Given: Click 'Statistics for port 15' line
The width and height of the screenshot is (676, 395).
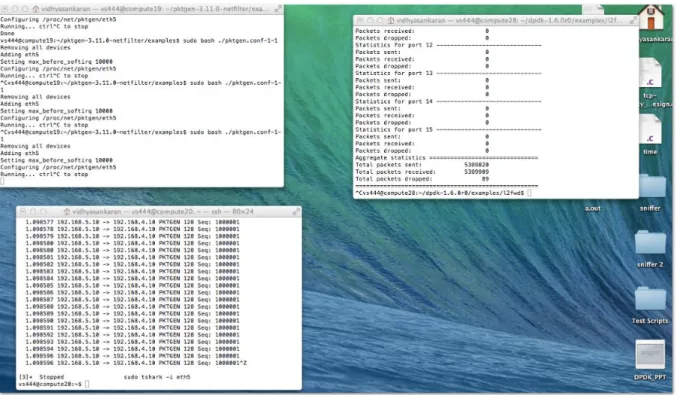Looking at the screenshot, I should (448, 129).
